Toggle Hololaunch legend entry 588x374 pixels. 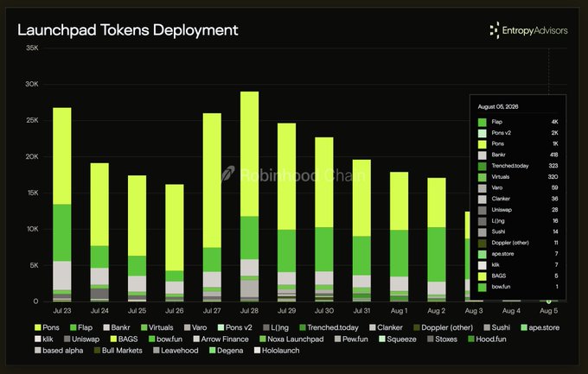[277, 351]
